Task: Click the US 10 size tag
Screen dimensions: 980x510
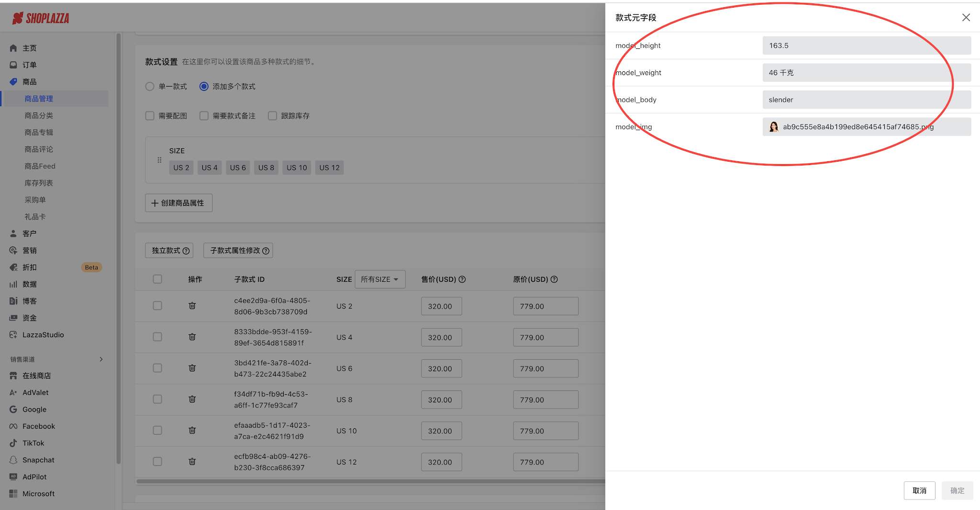Action: tap(297, 167)
